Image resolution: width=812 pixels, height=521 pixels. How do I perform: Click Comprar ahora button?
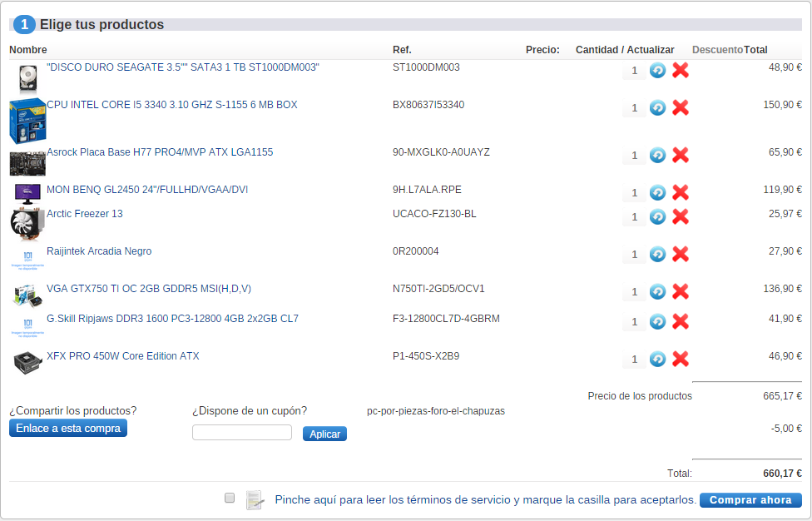pyautogui.click(x=750, y=499)
